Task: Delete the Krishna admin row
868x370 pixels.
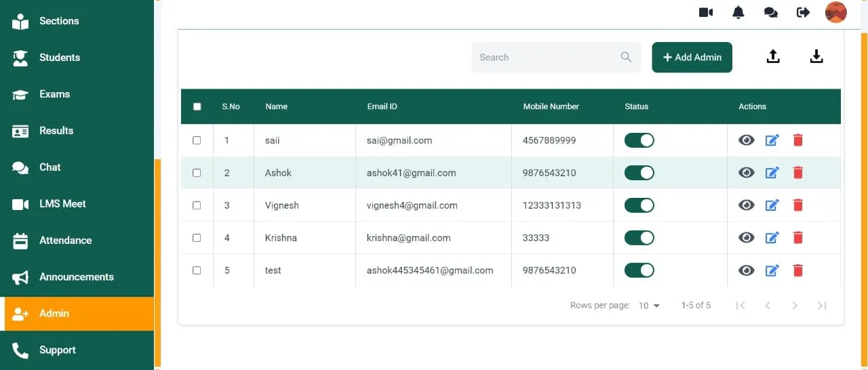Action: pyautogui.click(x=798, y=238)
